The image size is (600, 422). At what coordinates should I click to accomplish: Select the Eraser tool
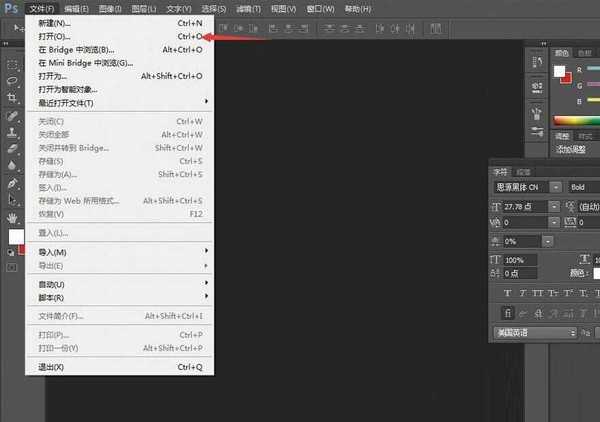click(13, 148)
